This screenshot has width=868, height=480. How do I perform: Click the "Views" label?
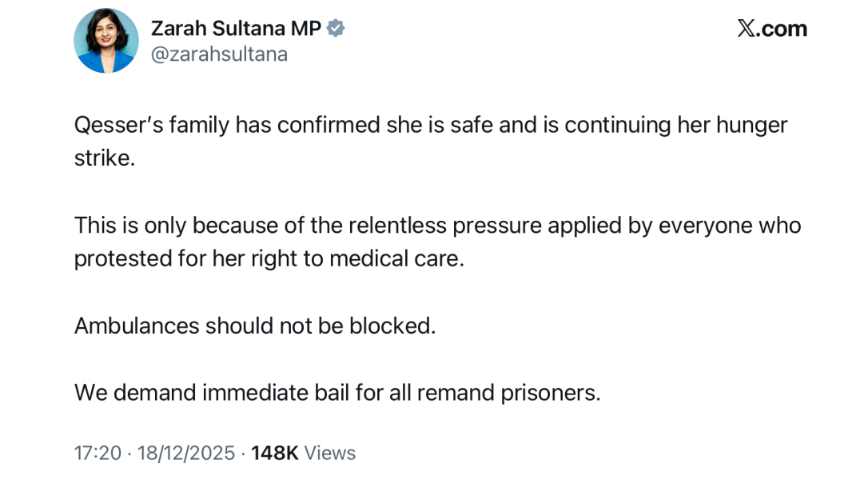click(x=330, y=453)
